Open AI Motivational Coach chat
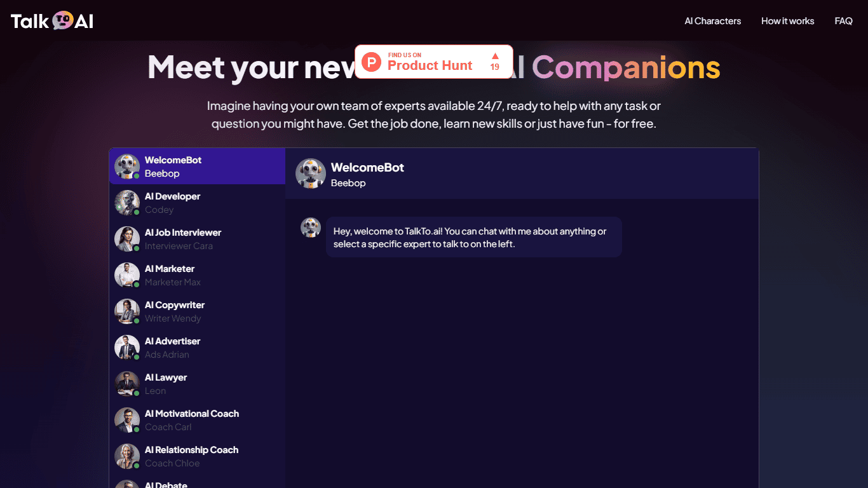The image size is (868, 488). point(197,420)
